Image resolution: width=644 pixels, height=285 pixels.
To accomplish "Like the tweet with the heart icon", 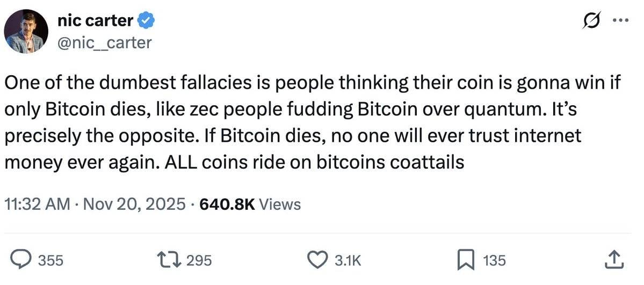I will tap(317, 260).
